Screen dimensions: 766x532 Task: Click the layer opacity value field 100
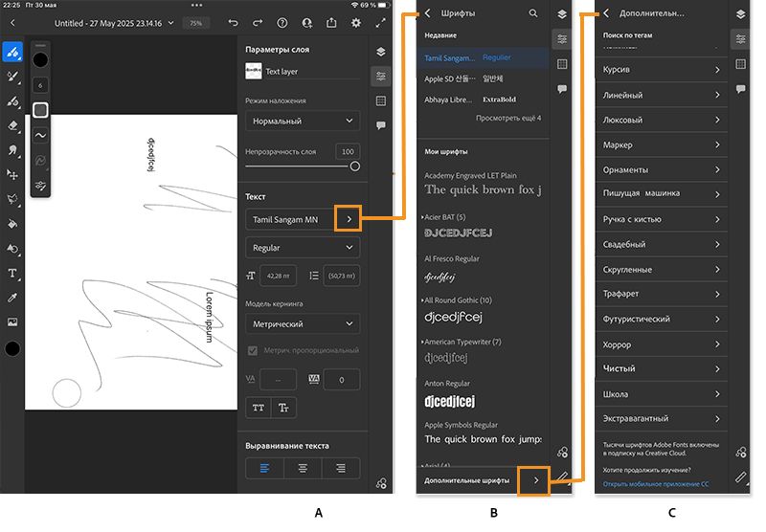[348, 151]
